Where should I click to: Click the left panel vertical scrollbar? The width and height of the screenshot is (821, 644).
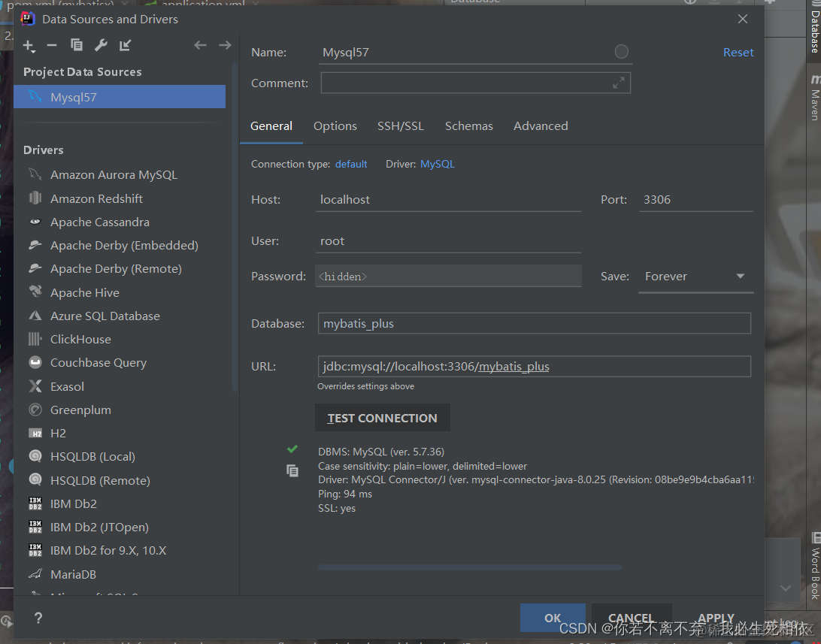pos(234,228)
